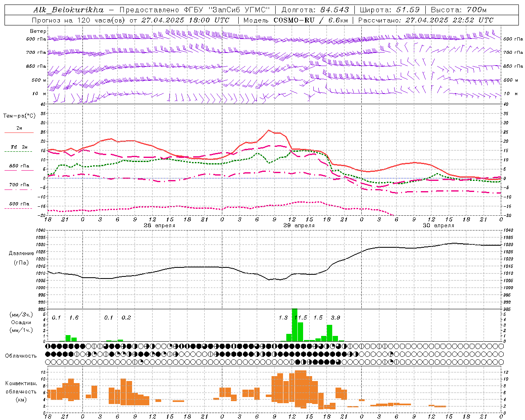Viewport: 525px width, 420px height.
Task: Click the 'Рассчитано: 27.04.2025 22:52 UTC' text
Action: click(x=426, y=20)
